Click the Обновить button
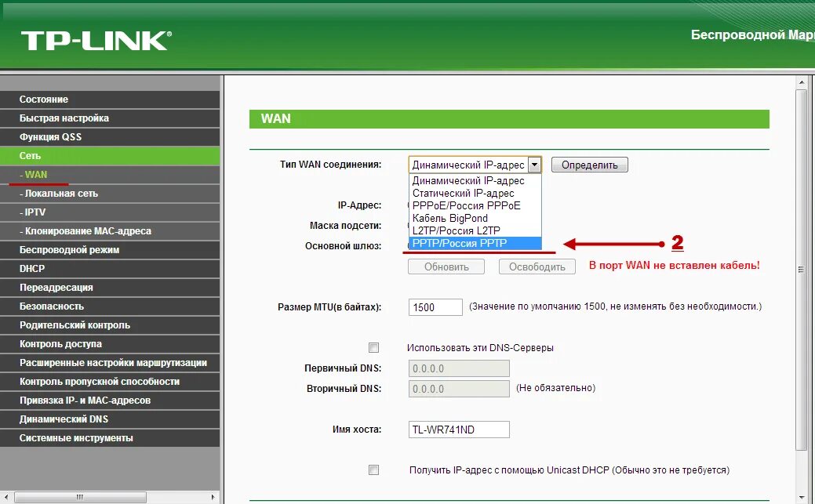The width and height of the screenshot is (815, 504). [x=446, y=267]
